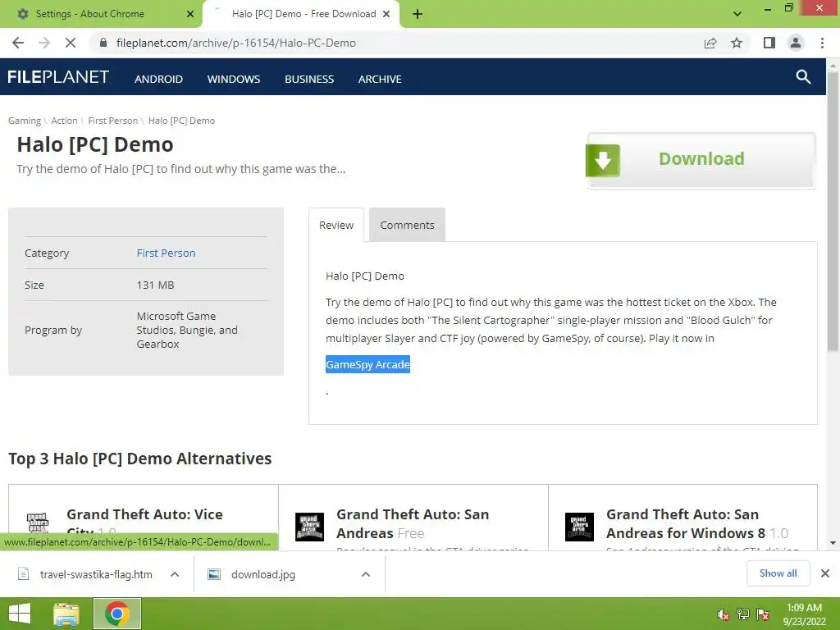Click the GTA San Andreas Free thumbnail

[x=309, y=527]
